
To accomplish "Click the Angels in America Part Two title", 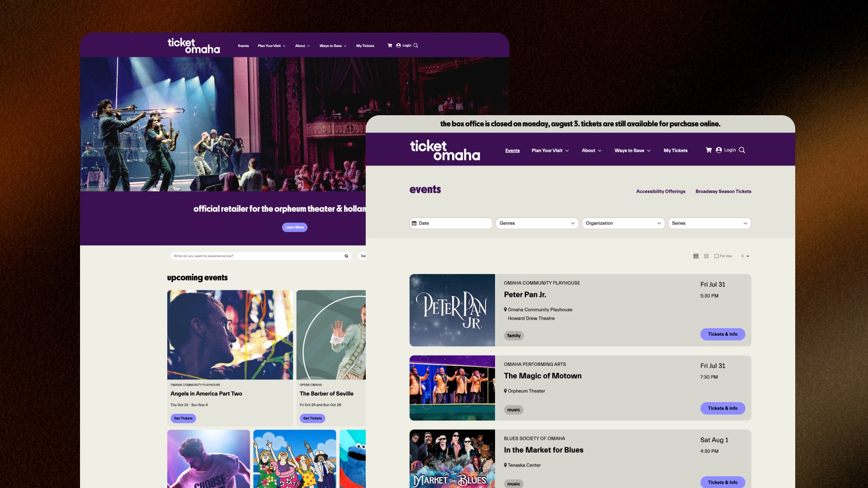I will (206, 394).
